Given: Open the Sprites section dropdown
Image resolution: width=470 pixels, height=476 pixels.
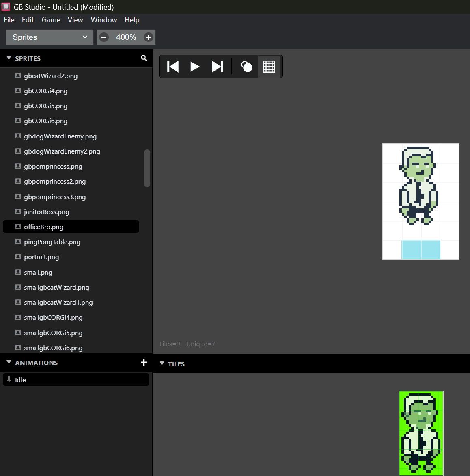Looking at the screenshot, I should [50, 37].
